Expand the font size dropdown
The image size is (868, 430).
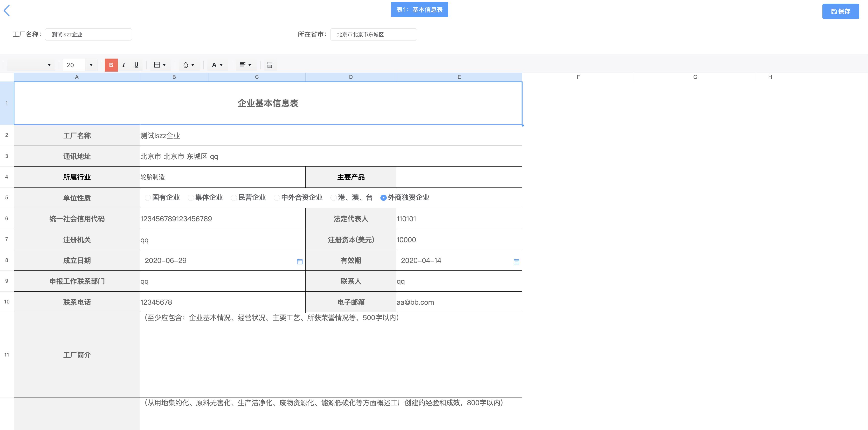(91, 65)
